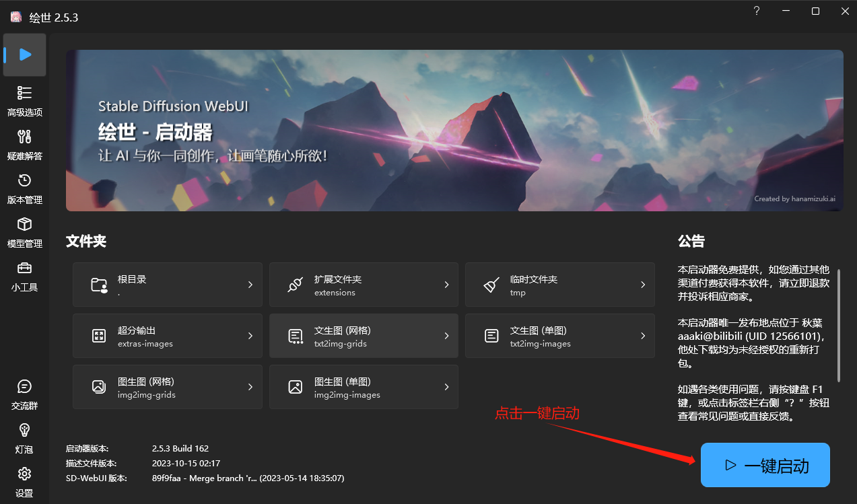The image size is (857, 504).
Task: Open the 根目录 folder card title
Action: 132,279
